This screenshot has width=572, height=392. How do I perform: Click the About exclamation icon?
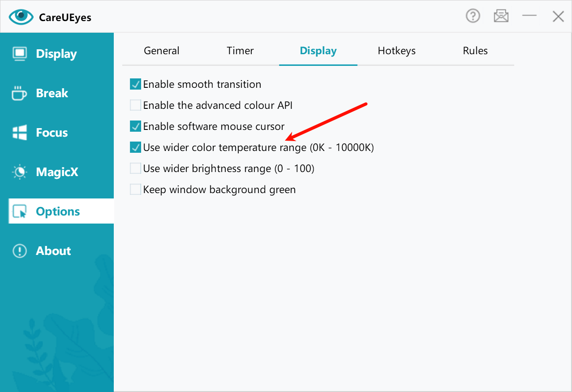20,251
